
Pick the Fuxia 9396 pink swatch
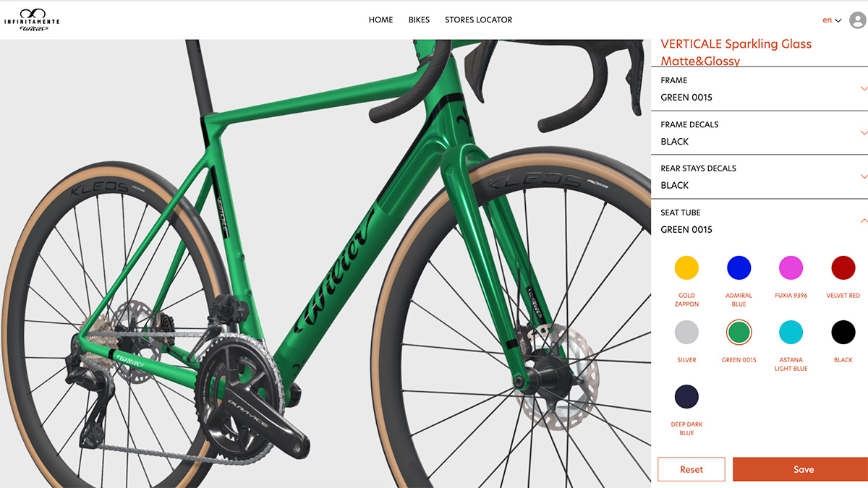[x=791, y=267]
